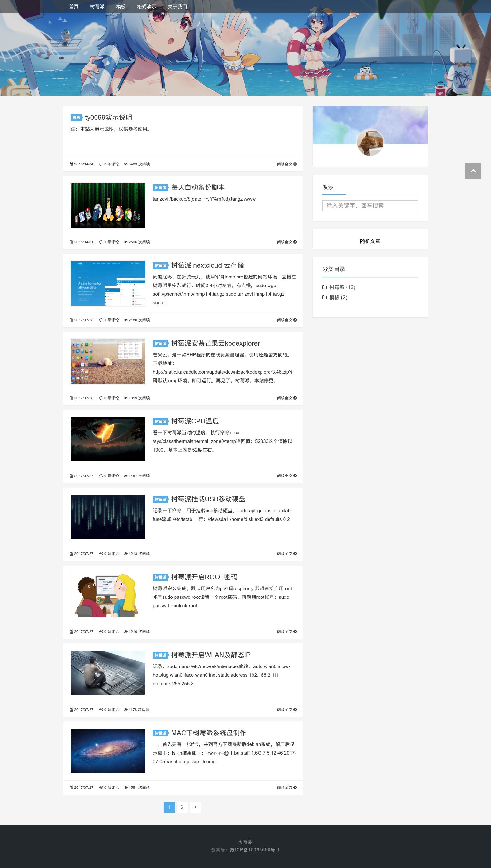Click the 2596 次阅读 view count

coord(136,242)
